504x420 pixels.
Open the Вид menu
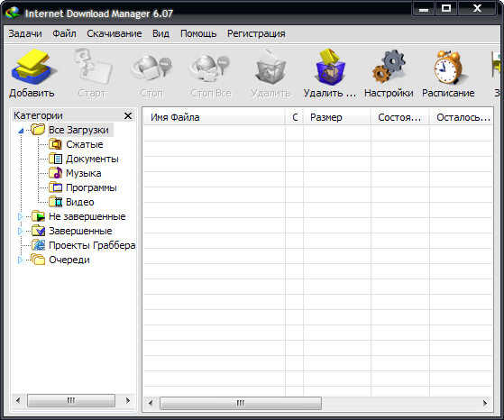160,33
